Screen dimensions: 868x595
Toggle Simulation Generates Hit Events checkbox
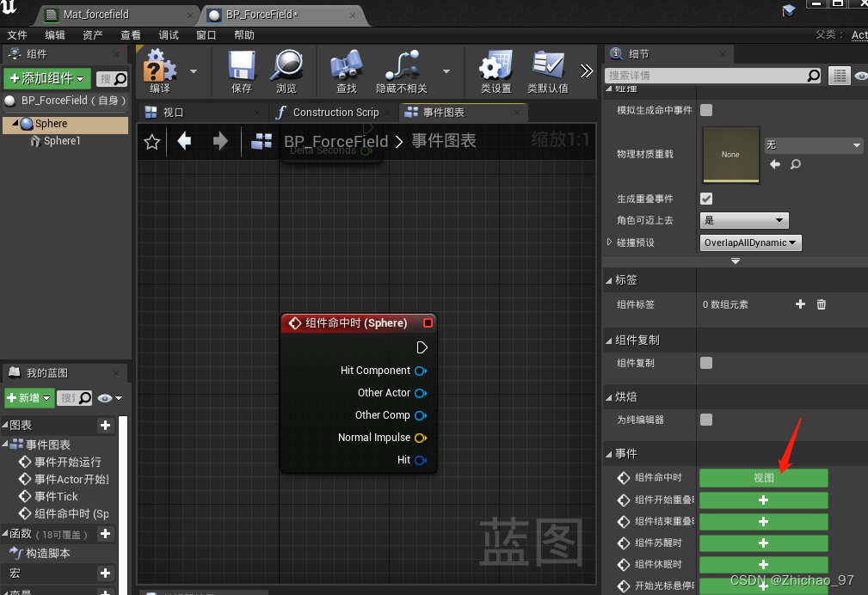click(x=706, y=110)
